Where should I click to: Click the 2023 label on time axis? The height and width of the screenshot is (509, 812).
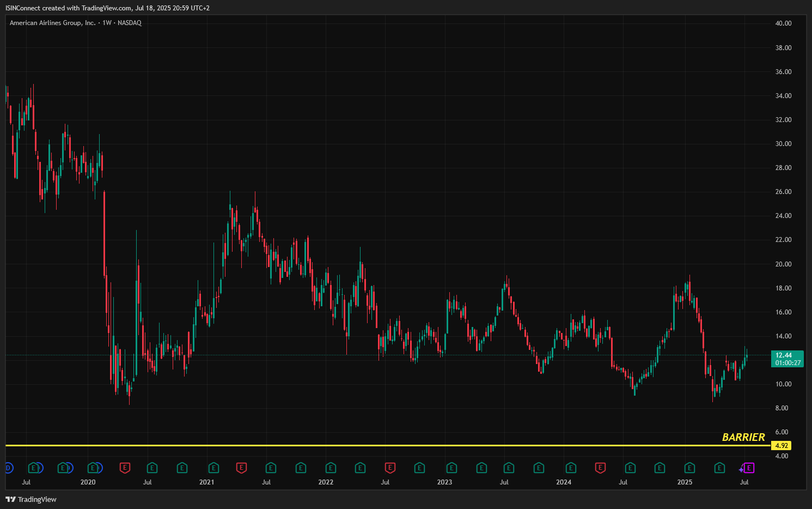pyautogui.click(x=444, y=482)
